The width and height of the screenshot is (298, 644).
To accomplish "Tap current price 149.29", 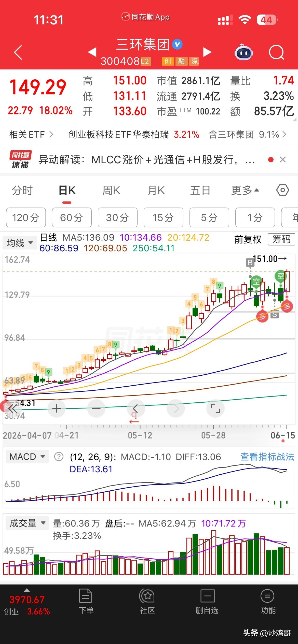I will pos(38,87).
